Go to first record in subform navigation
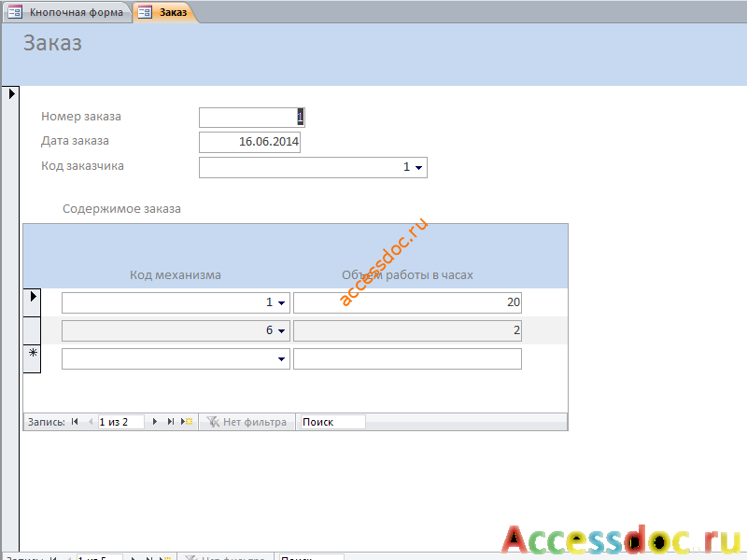 [x=75, y=422]
